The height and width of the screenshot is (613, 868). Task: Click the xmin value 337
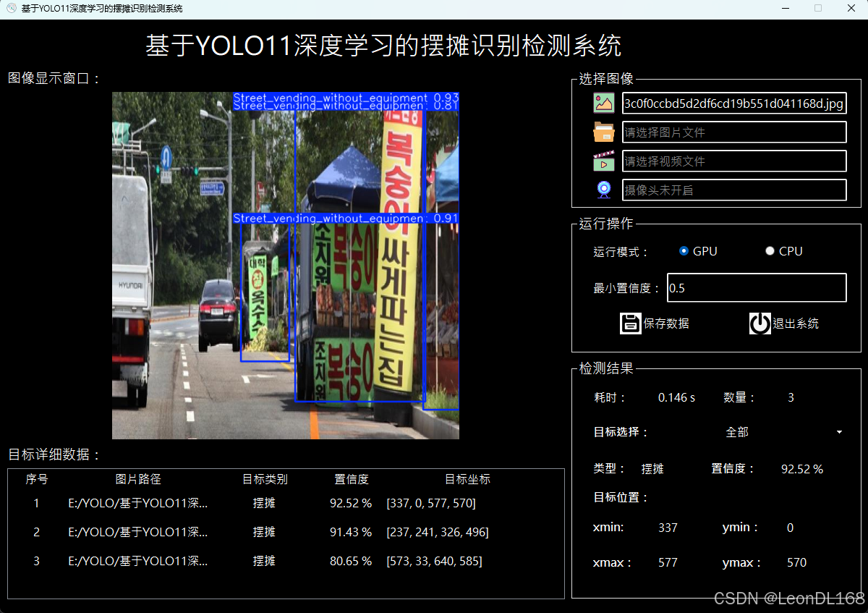[x=668, y=528]
